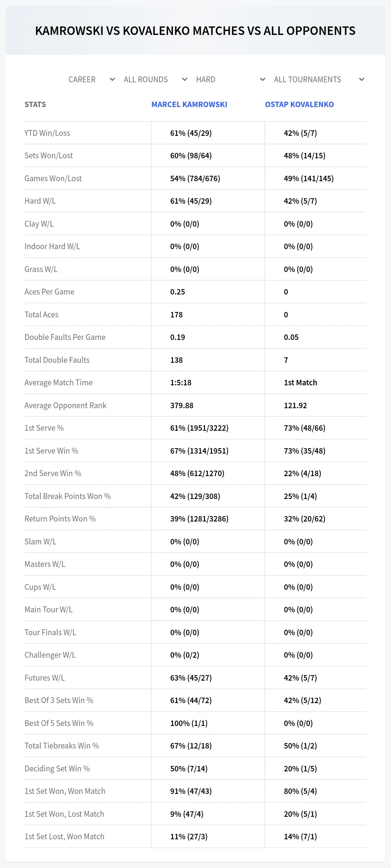Select Kamrowski's 1st Serve % value
This screenshot has width=391, height=868.
pyautogui.click(x=199, y=428)
